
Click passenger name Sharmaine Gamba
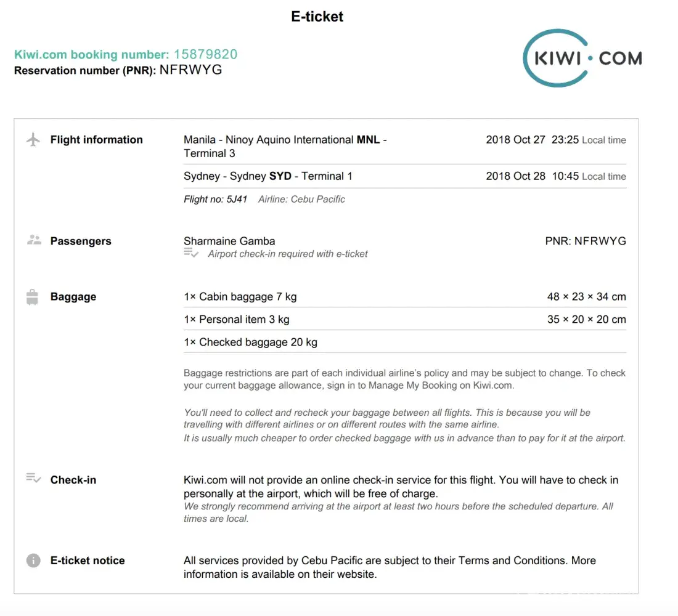coord(229,241)
